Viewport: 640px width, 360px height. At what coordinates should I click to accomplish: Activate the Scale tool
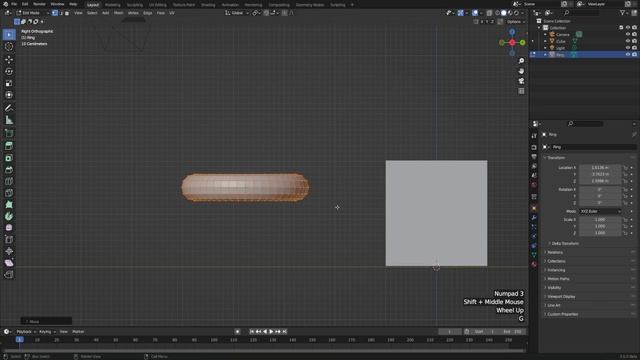pyautogui.click(x=9, y=83)
